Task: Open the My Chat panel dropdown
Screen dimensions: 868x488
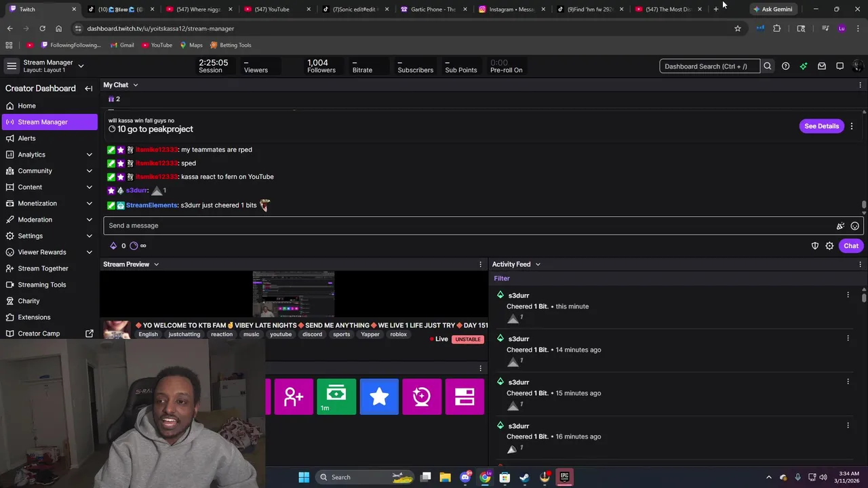Action: coord(136,85)
